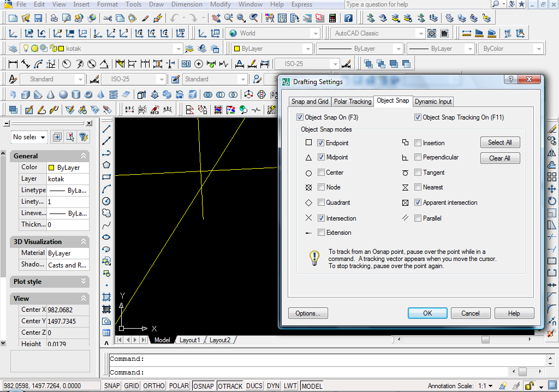
Task: Toggle the ORTHO status bar button
Action: click(x=154, y=386)
